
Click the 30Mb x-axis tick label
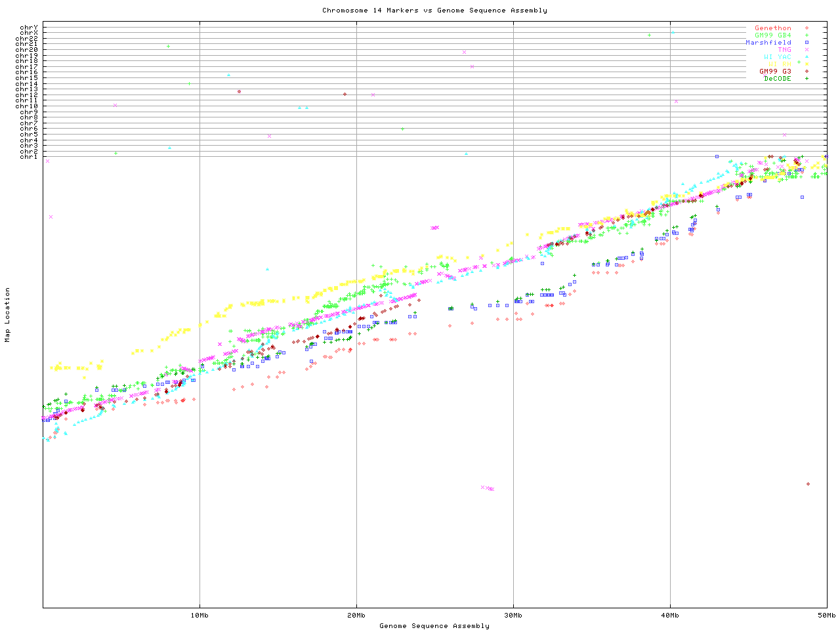click(x=513, y=615)
